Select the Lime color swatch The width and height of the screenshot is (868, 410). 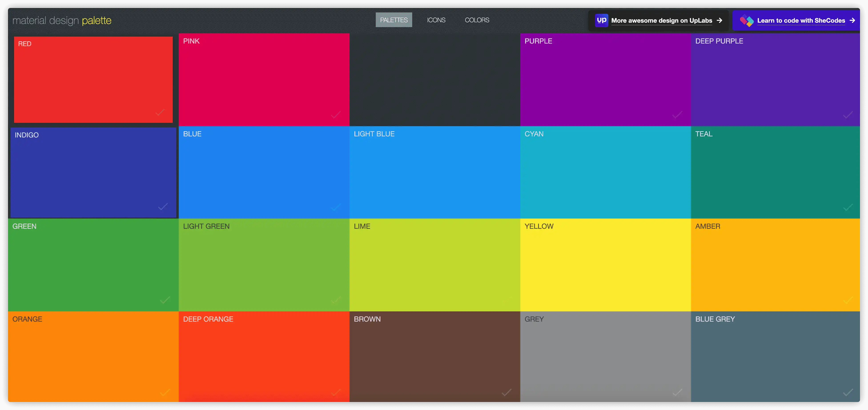click(435, 265)
